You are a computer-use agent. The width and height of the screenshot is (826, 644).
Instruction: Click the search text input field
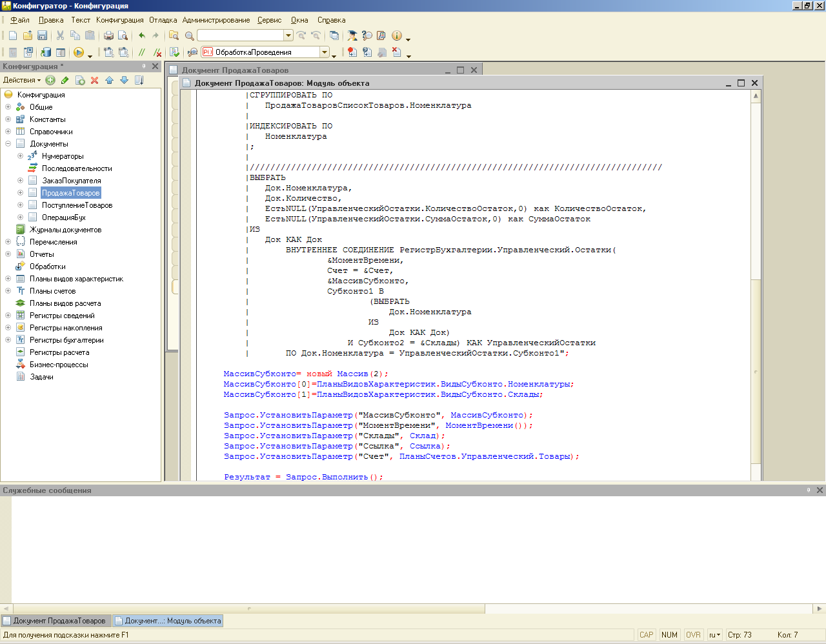click(x=240, y=35)
